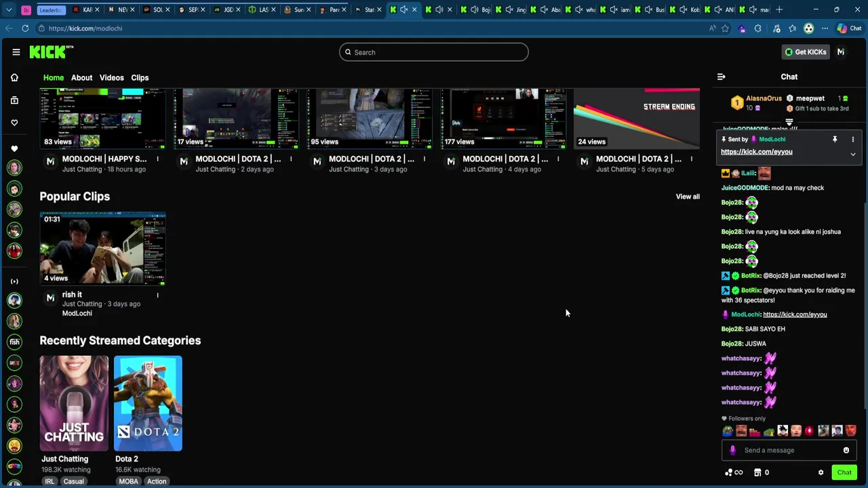Open the Just Chatting category cover

(x=74, y=403)
